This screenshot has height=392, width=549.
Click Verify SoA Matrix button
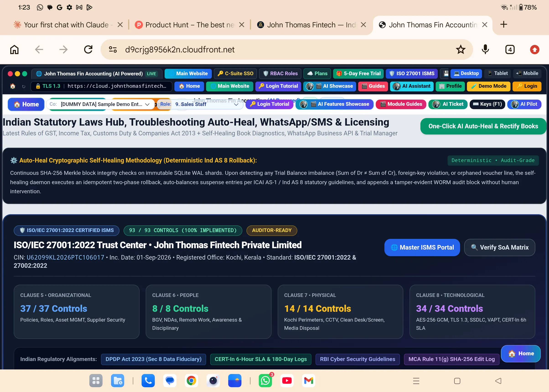pos(500,248)
